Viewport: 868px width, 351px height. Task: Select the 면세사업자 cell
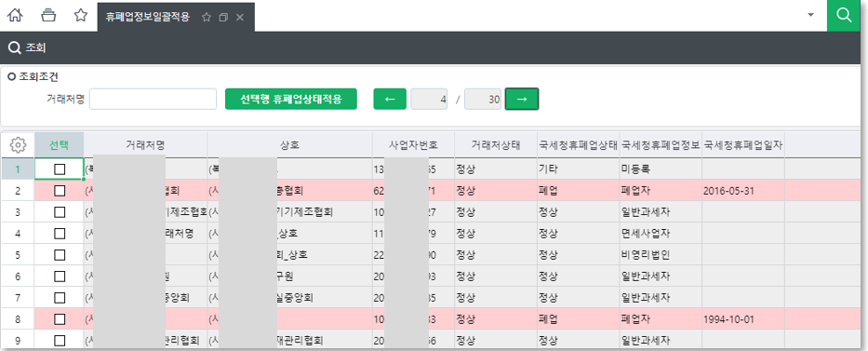[x=661, y=234]
